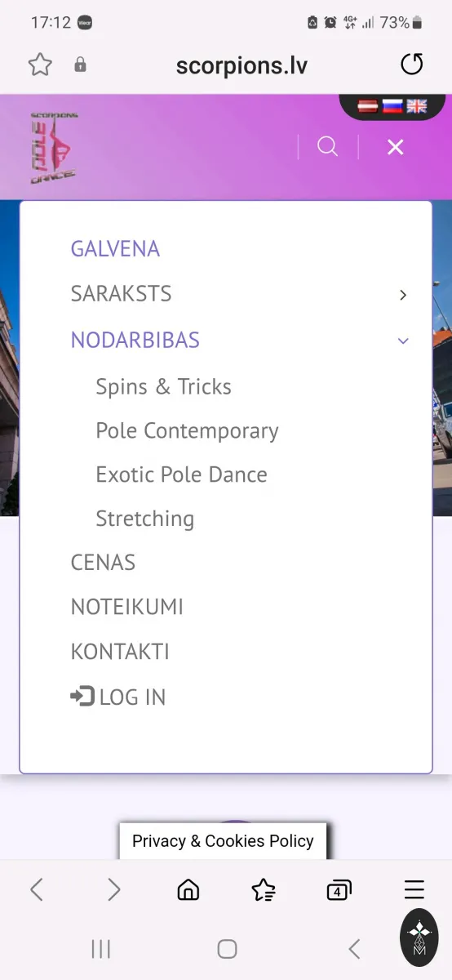452x980 pixels.
Task: Open Exotic Pole Dance page
Action: click(x=181, y=474)
